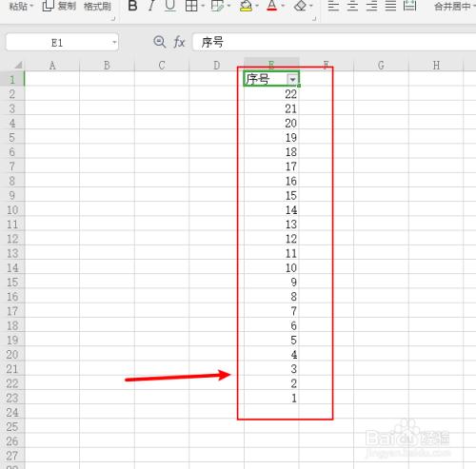
Task: Click the cell containing 10
Action: point(271,267)
